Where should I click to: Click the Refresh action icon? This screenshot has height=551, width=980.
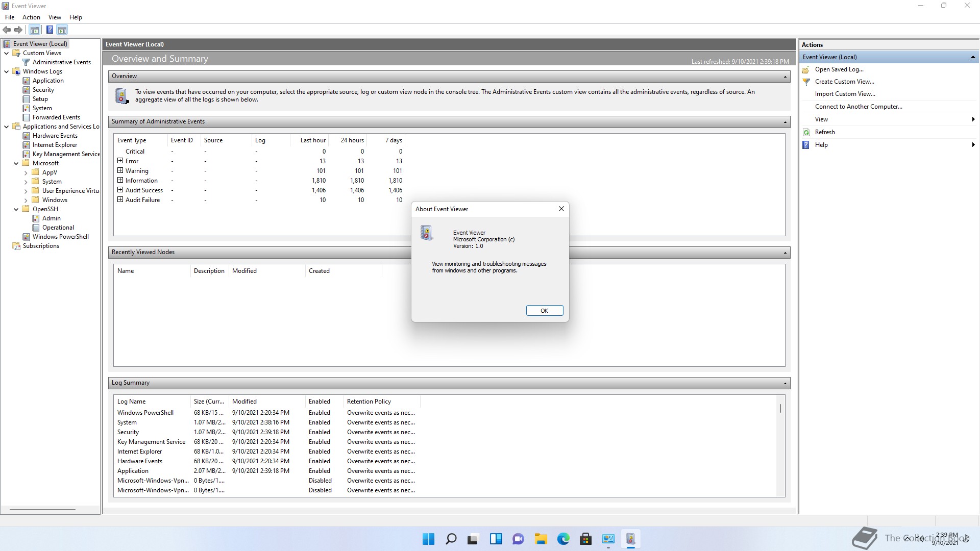(806, 132)
